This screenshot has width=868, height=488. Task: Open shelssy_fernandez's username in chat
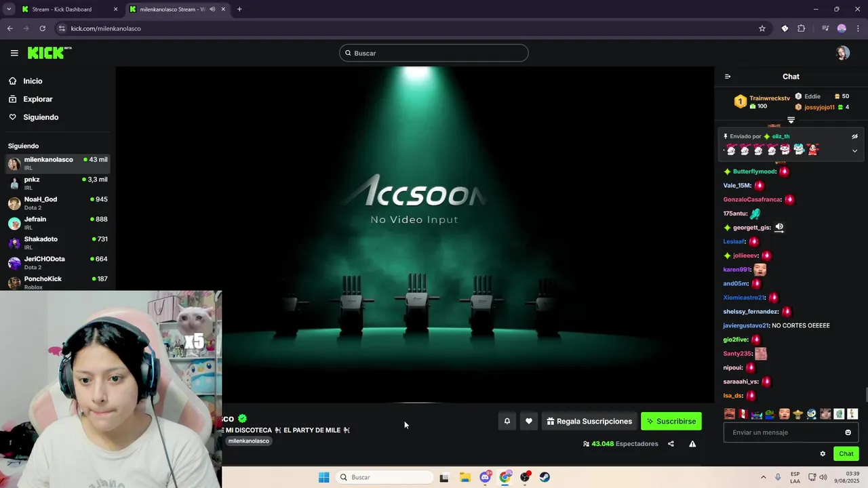751,312
